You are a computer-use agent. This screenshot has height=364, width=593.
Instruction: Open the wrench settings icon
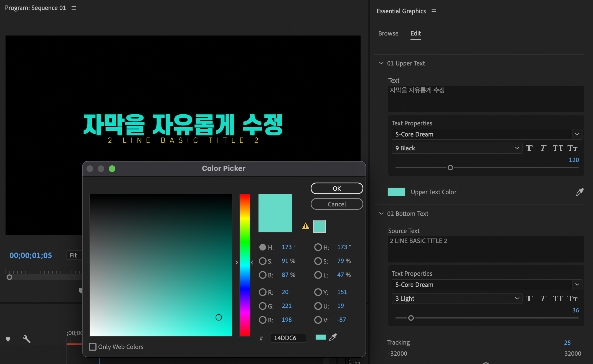pos(27,339)
